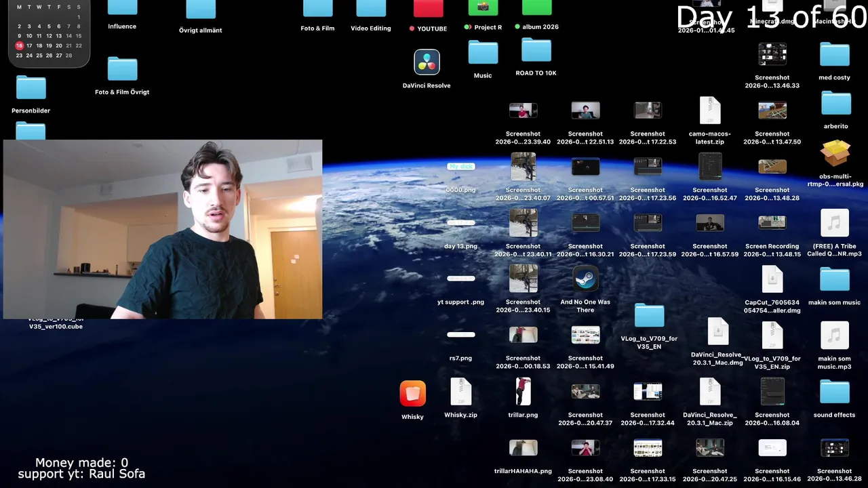
Task: Select the ROAD TO 10K folder
Action: (x=536, y=49)
